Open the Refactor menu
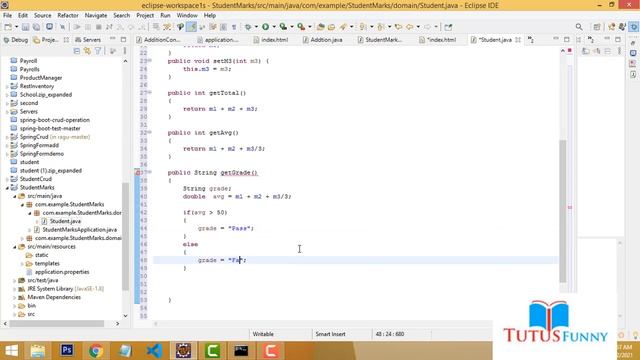The width and height of the screenshot is (640, 360). pos(68,16)
